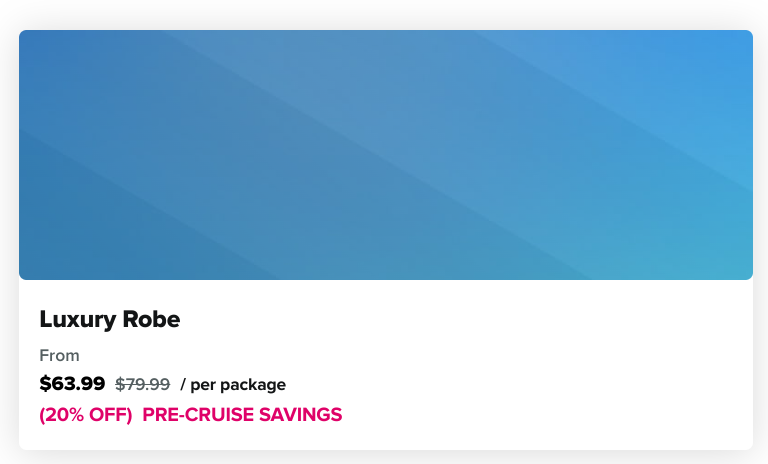Click the slash before "per package"
Image resolution: width=768 pixels, height=464 pixels.
pyautogui.click(x=183, y=385)
